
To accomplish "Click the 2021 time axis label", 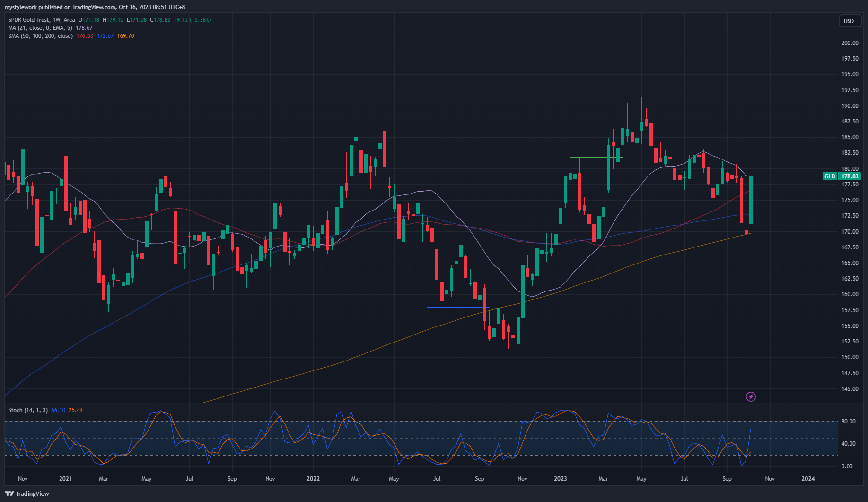I will point(65,479).
